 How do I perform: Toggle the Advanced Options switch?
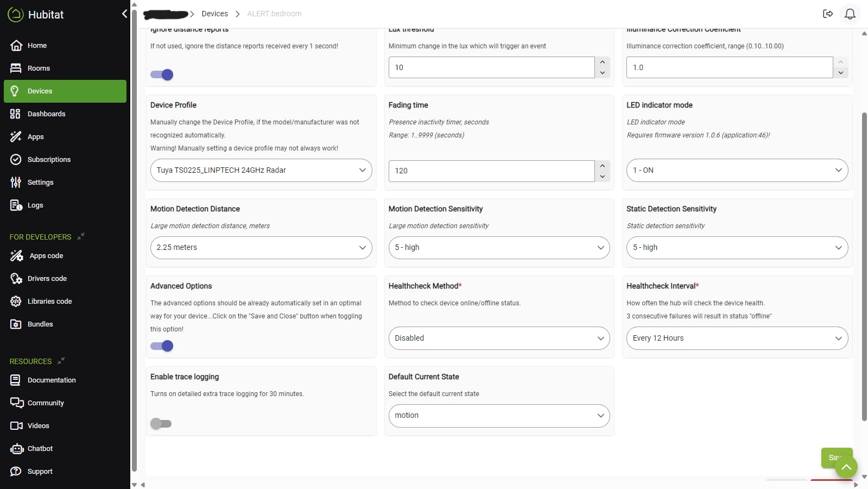tap(162, 346)
